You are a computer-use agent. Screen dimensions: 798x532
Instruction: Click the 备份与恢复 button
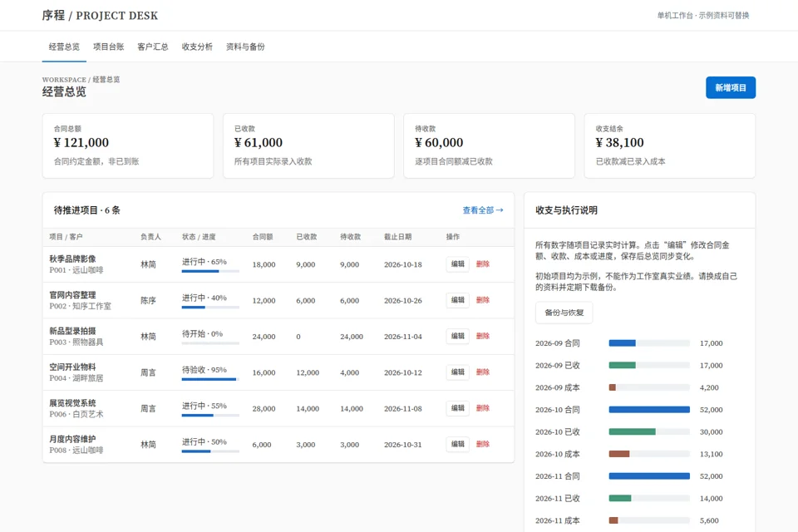(x=564, y=313)
